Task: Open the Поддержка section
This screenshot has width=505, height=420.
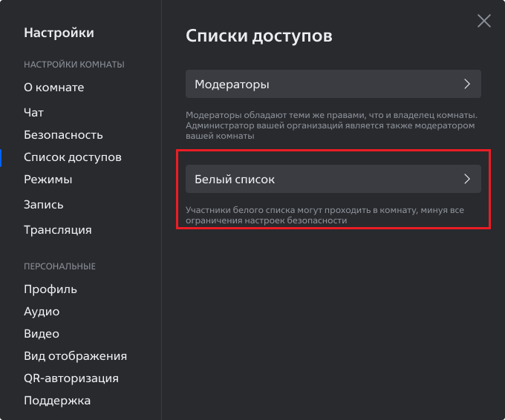Action: (57, 401)
